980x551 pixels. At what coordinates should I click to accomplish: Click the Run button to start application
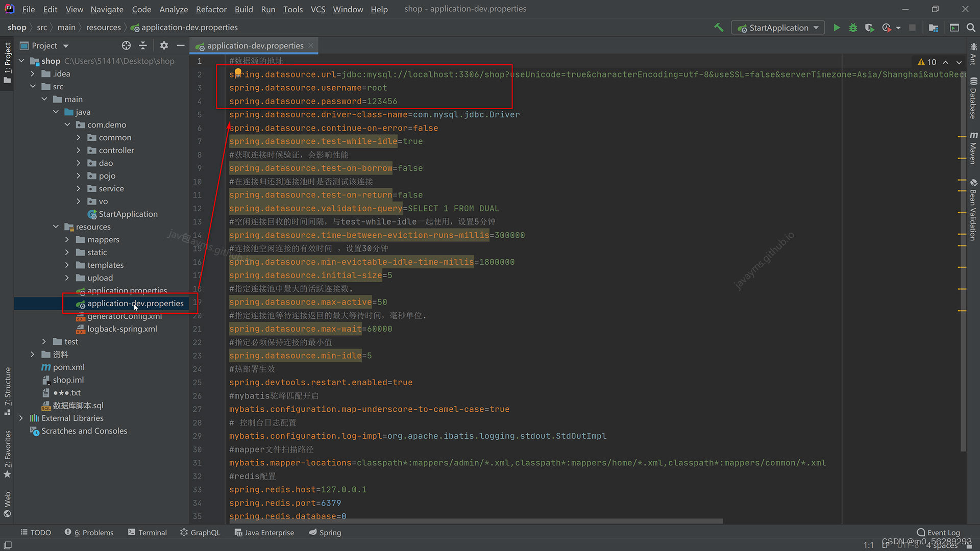click(x=837, y=28)
